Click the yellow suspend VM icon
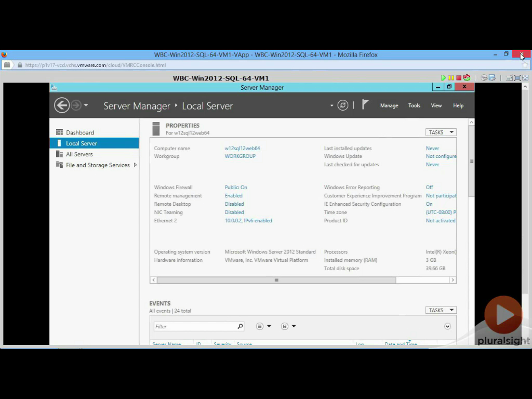The height and width of the screenshot is (399, 532). 451,78
